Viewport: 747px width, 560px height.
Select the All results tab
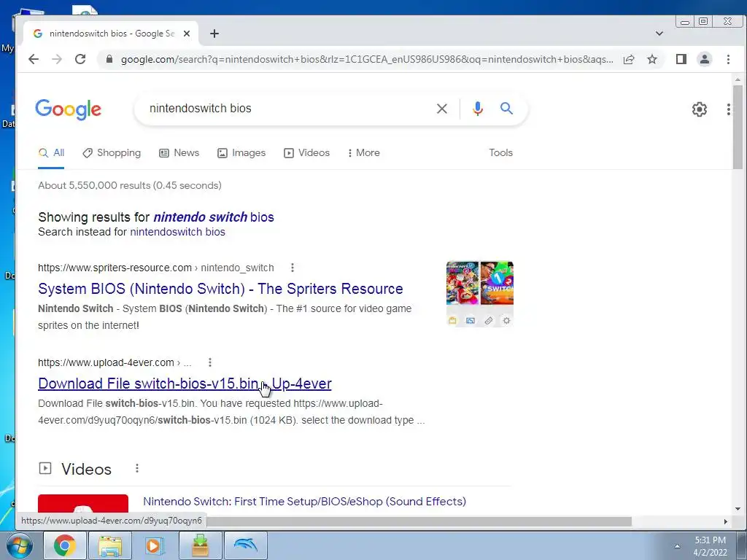point(52,153)
